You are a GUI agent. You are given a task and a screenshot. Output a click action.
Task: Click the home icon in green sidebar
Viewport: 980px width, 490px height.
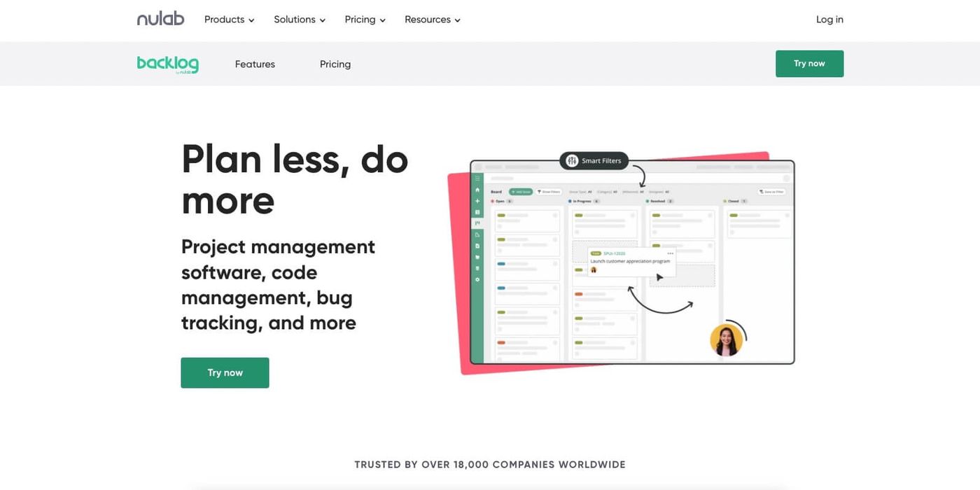[x=477, y=190]
